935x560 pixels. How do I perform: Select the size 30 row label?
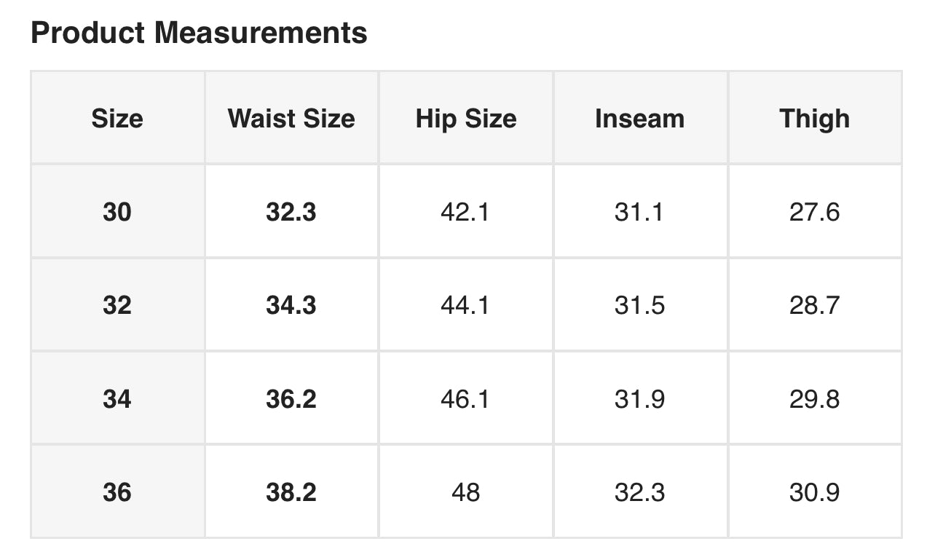[x=117, y=212]
